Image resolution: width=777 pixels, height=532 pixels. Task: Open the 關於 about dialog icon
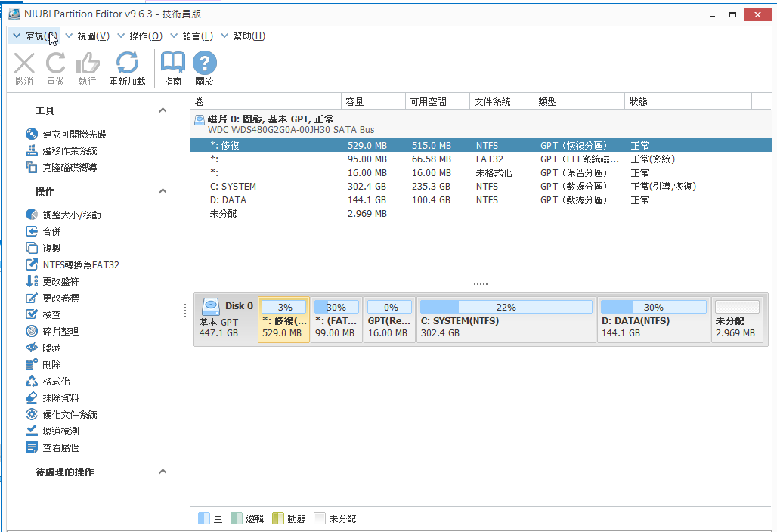[204, 67]
